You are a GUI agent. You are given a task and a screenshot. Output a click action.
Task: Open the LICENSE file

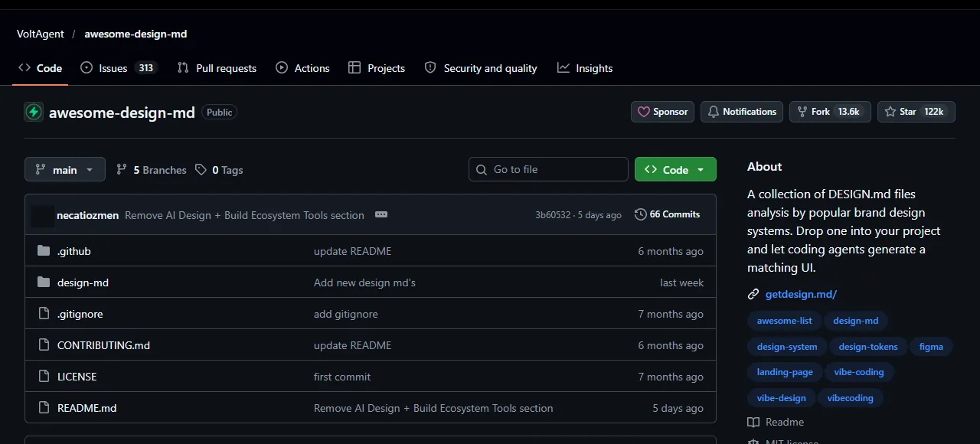tap(77, 377)
